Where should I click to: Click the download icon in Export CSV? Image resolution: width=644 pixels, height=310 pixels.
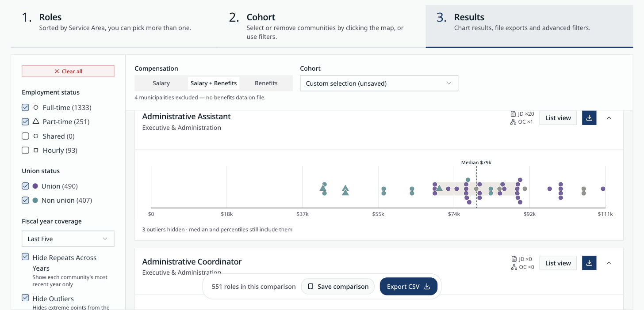click(x=427, y=287)
